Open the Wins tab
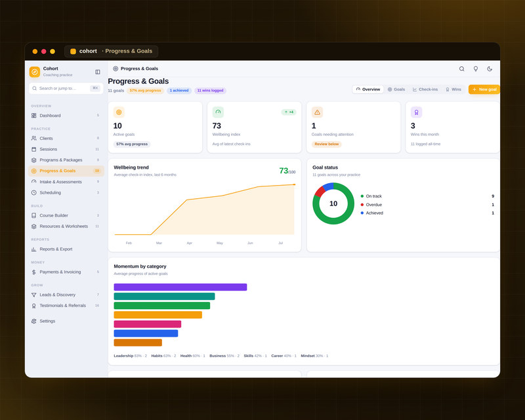Screen dimensions: 525x420 click(453, 89)
